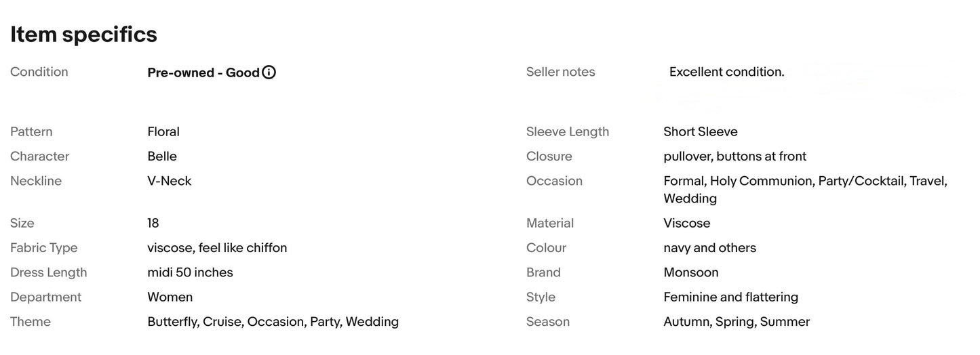
Task: Click the navy and others colour value
Action: tap(709, 248)
